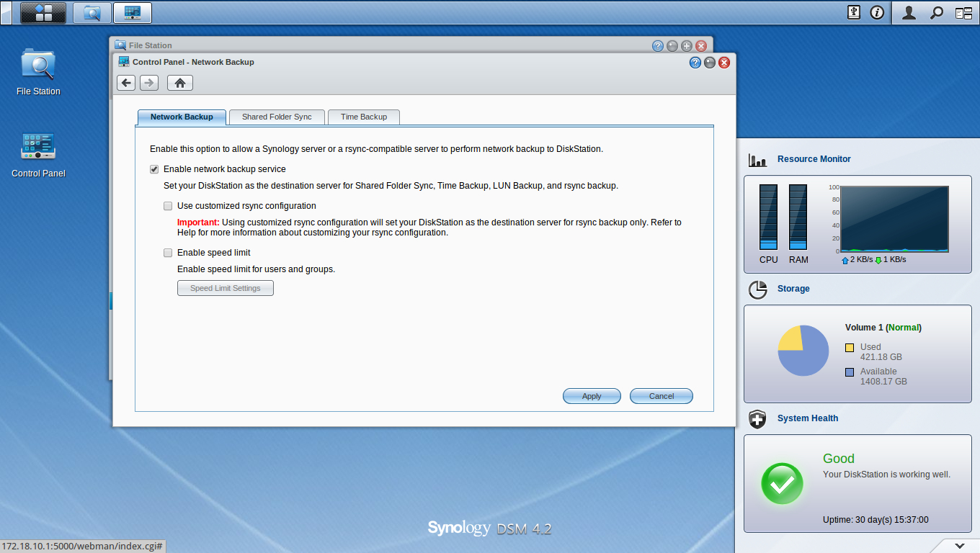
Task: Click the red Important warning label
Action: coord(198,222)
